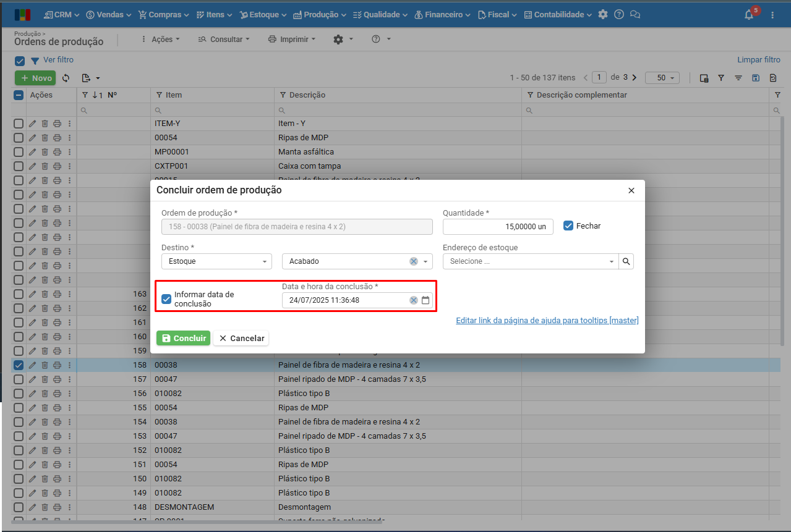Click the grid columns layout icon
The width and height of the screenshot is (791, 532).
point(704,78)
